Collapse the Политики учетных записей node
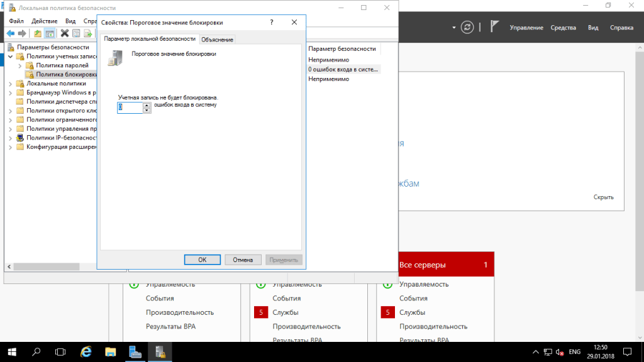Image resolution: width=644 pixels, height=362 pixels. [x=11, y=57]
